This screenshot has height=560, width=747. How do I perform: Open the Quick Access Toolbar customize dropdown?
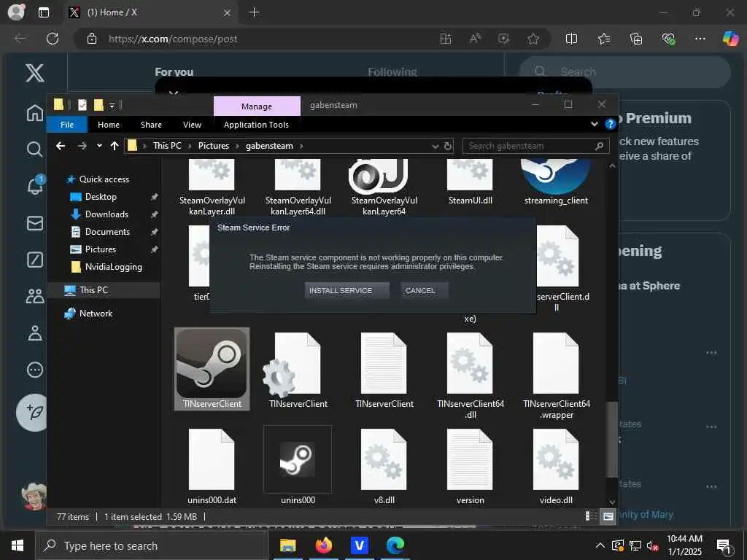click(x=112, y=105)
